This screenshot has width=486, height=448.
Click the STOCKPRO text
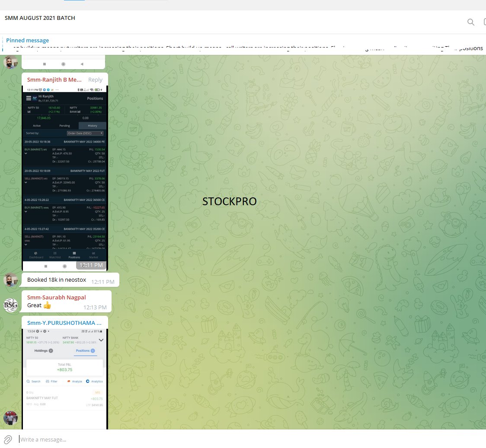229,201
